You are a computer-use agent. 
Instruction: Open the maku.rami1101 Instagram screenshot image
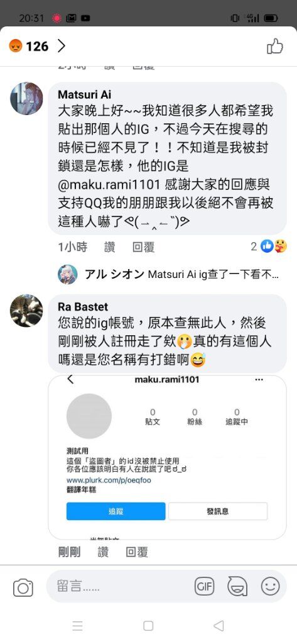click(168, 457)
